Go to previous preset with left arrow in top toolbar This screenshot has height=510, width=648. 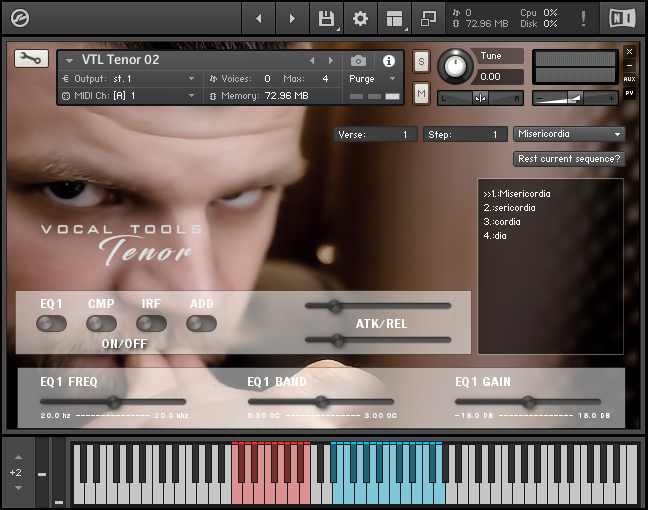pyautogui.click(x=259, y=18)
